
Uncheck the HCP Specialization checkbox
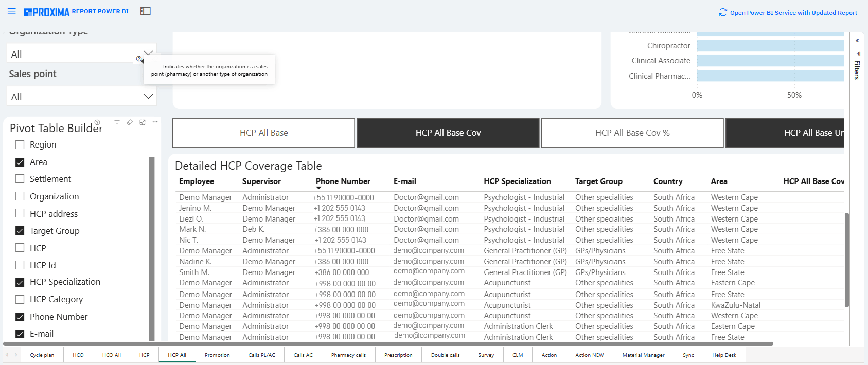(20, 282)
